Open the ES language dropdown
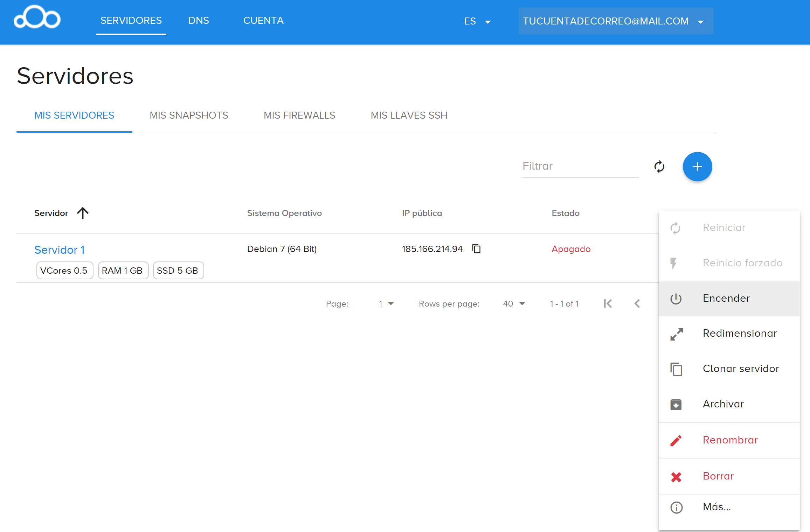The image size is (810, 532). point(477,21)
